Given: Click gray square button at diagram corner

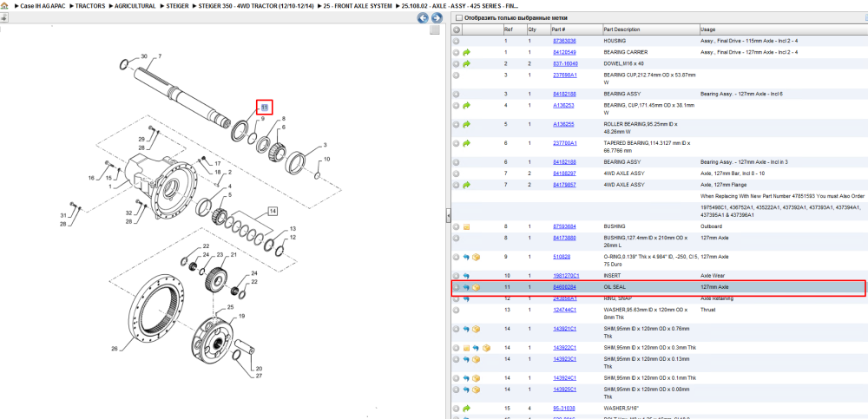Looking at the screenshot, I should click(435, 29).
